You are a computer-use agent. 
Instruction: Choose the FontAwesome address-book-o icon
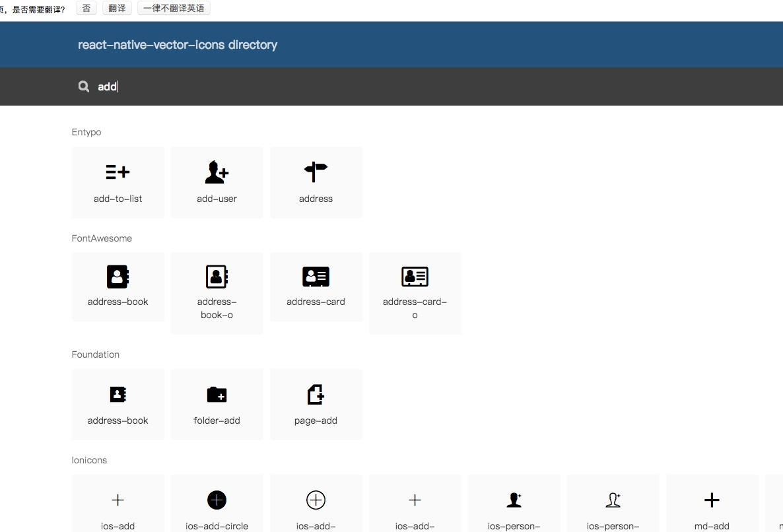tap(217, 277)
